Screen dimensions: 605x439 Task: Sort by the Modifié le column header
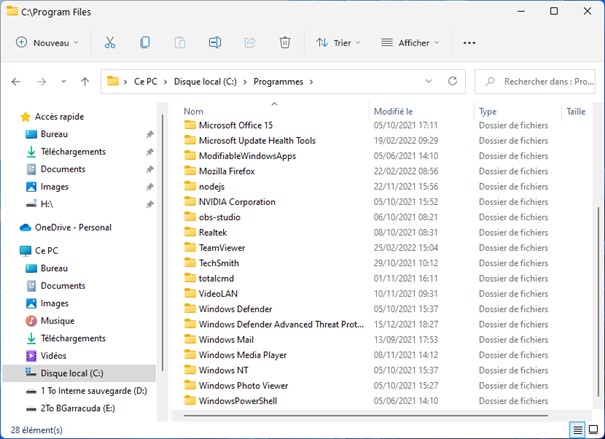click(393, 112)
